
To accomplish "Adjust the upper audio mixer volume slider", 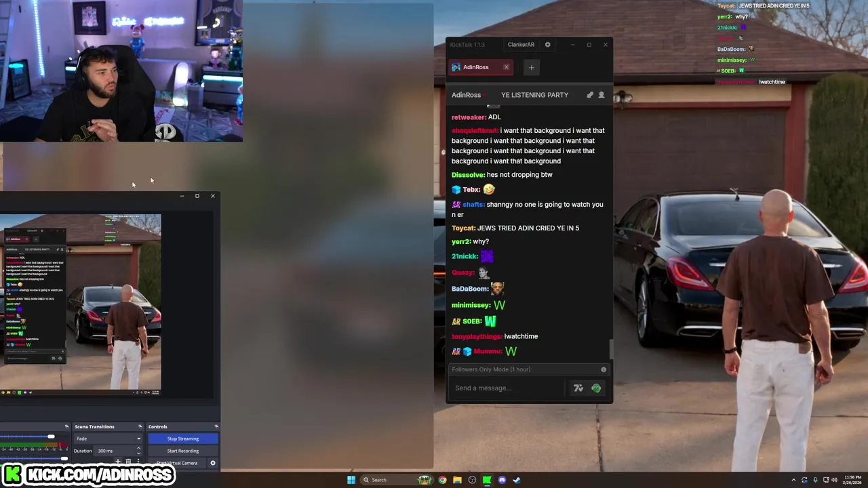I will coord(51,436).
